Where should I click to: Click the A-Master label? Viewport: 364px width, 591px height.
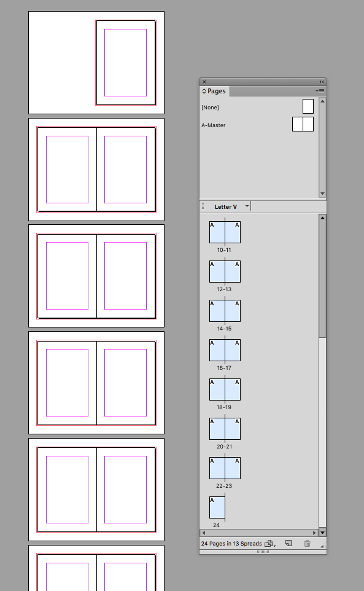click(x=214, y=125)
